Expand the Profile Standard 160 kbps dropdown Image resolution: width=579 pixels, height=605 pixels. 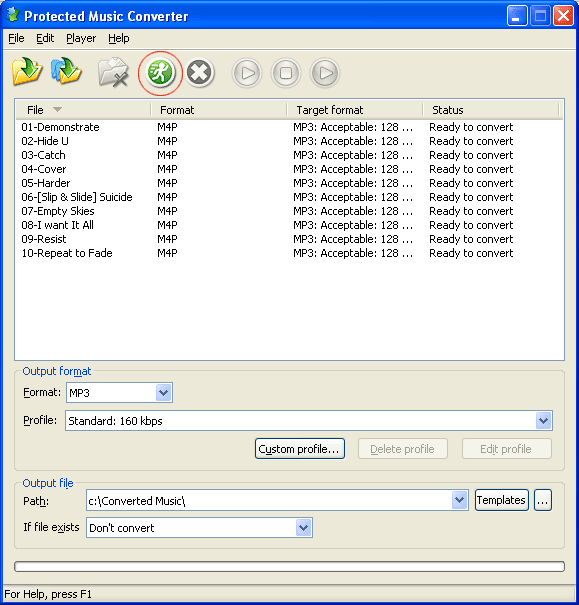pyautogui.click(x=544, y=421)
